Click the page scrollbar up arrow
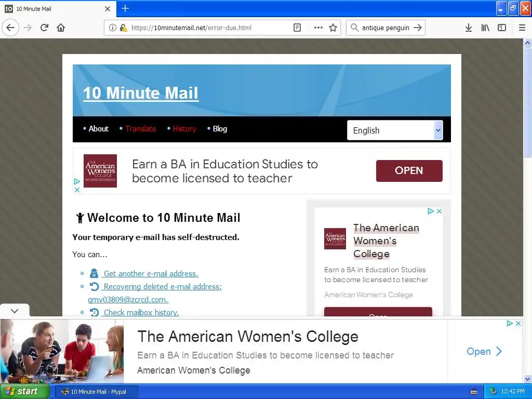 [528, 43]
